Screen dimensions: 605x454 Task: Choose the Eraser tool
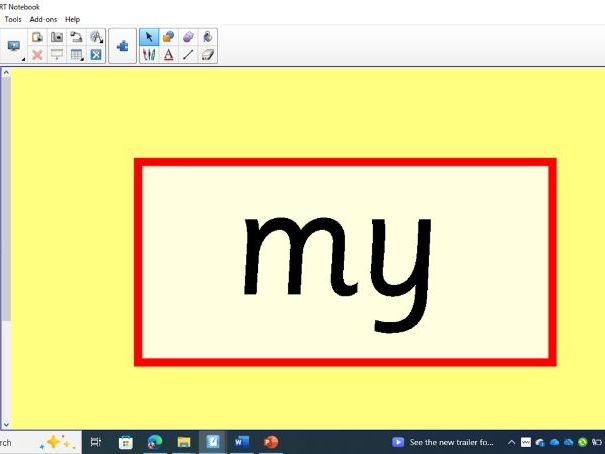pos(207,55)
